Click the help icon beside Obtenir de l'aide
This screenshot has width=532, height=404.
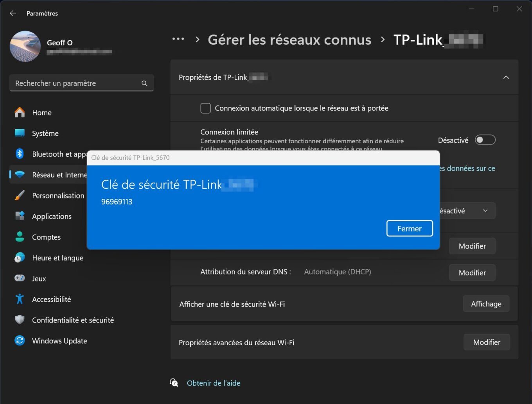pyautogui.click(x=174, y=382)
